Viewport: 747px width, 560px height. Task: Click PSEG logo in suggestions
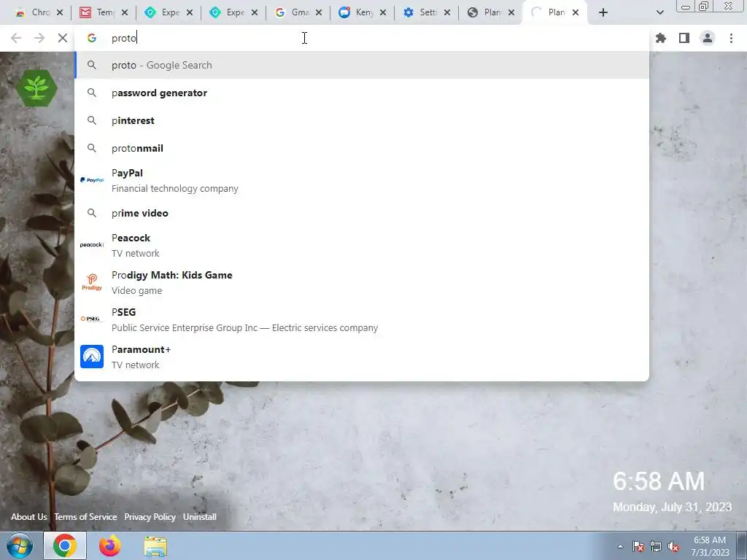pyautogui.click(x=92, y=319)
